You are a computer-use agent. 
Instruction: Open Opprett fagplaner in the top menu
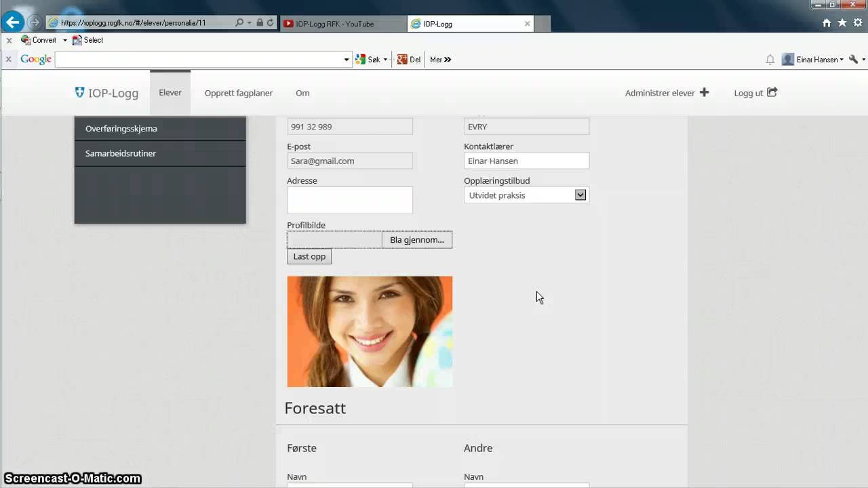coord(239,93)
